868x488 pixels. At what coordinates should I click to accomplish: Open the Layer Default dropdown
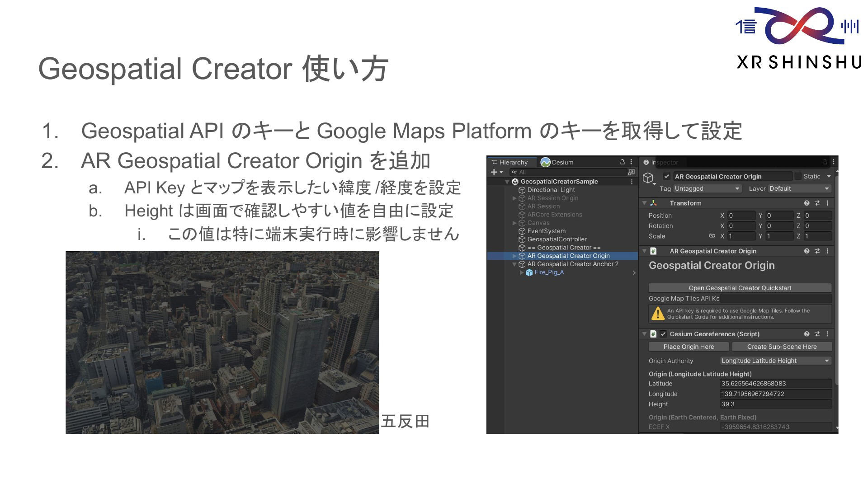800,189
